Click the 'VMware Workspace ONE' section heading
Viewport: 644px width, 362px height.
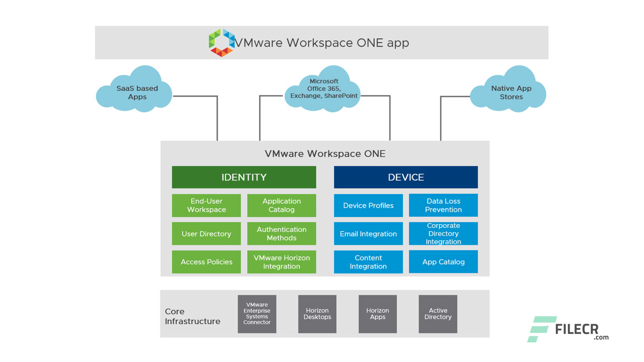[x=325, y=154]
